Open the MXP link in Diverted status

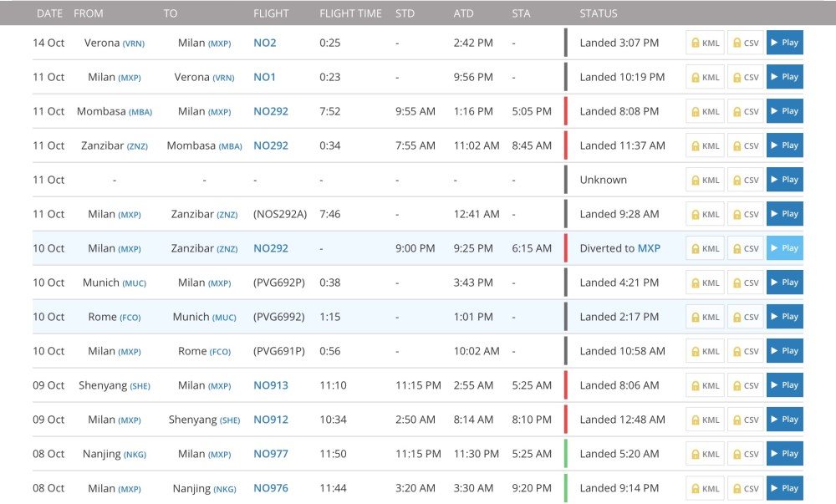click(649, 248)
